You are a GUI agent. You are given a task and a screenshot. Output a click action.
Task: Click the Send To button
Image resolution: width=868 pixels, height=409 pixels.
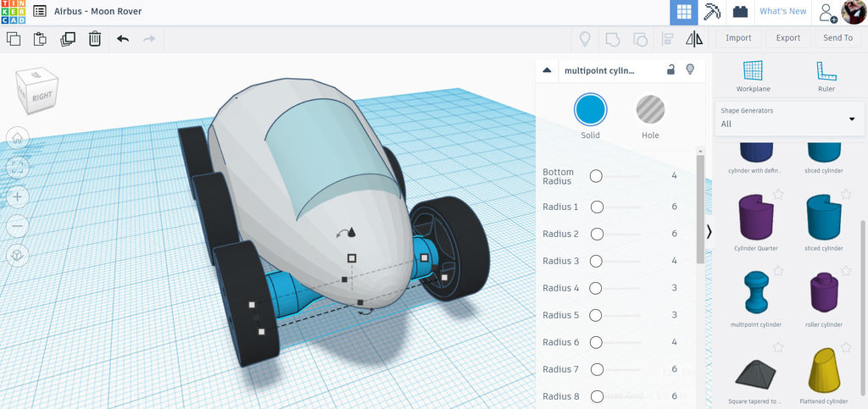(837, 38)
